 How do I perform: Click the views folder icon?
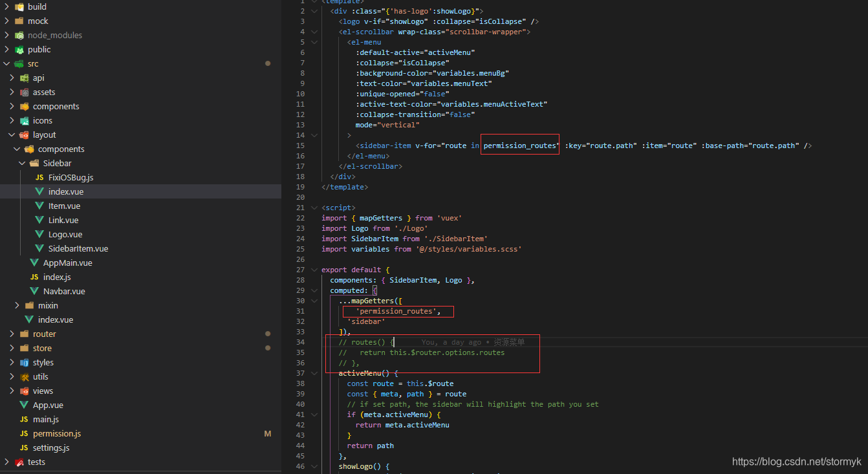click(x=24, y=391)
